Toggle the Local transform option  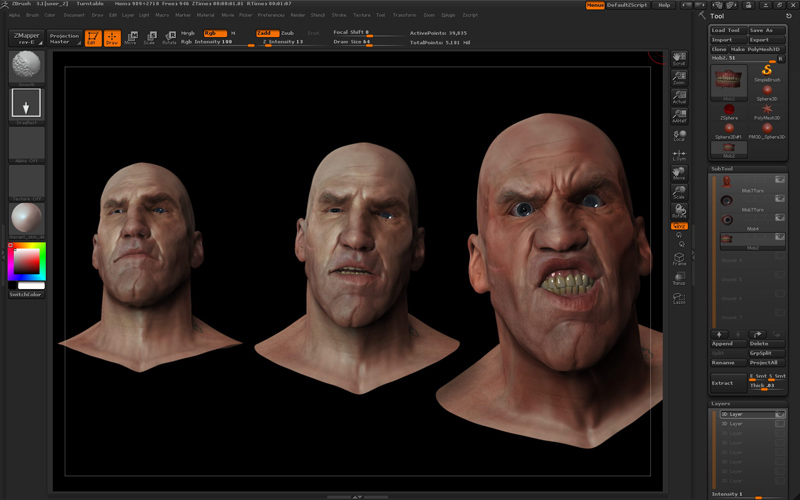click(x=679, y=135)
